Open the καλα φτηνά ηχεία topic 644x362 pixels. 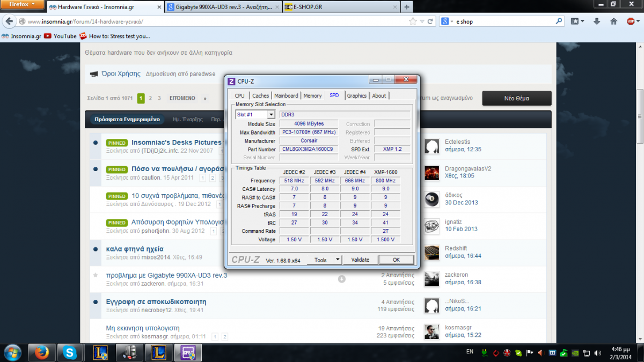click(135, 249)
